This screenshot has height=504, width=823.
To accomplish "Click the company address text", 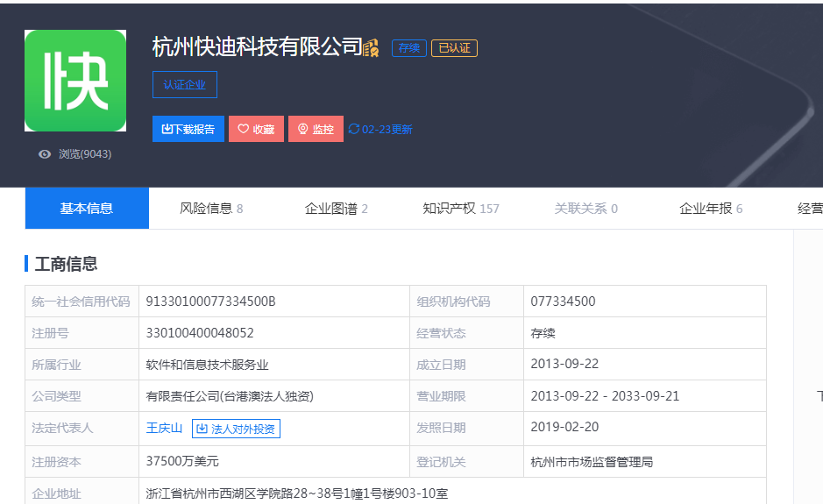I will pyautogui.click(x=296, y=493).
